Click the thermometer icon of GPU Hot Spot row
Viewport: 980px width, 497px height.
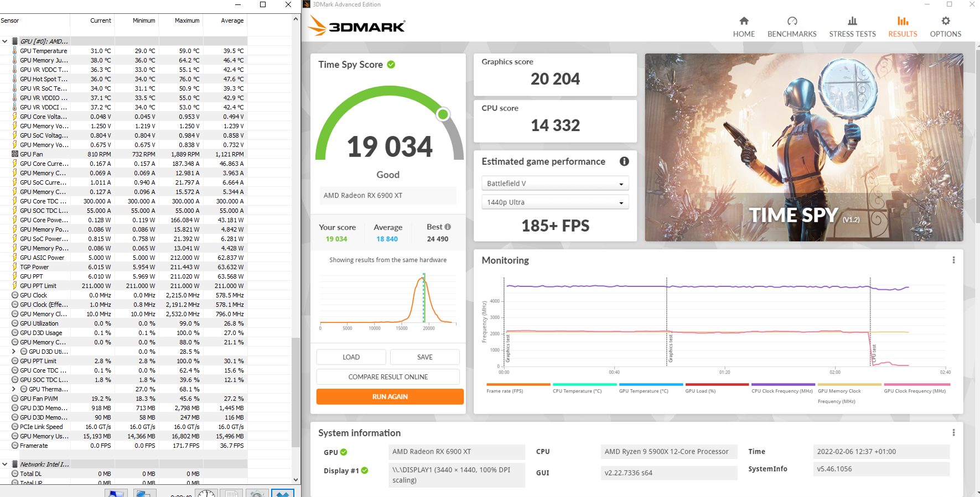tap(15, 79)
